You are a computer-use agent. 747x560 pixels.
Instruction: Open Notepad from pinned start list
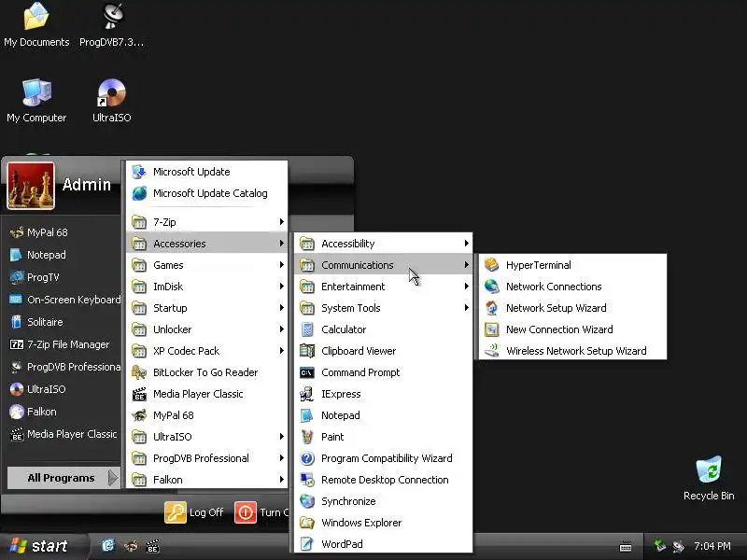(x=63, y=255)
